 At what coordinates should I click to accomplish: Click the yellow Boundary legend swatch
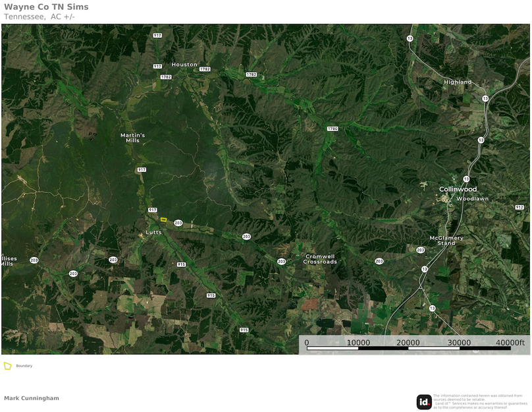(x=7, y=366)
